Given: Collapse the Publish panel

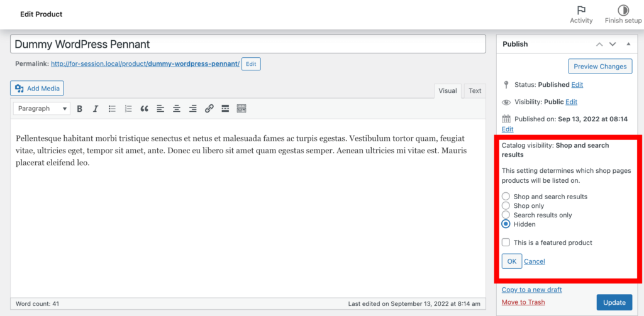Looking at the screenshot, I should point(628,44).
